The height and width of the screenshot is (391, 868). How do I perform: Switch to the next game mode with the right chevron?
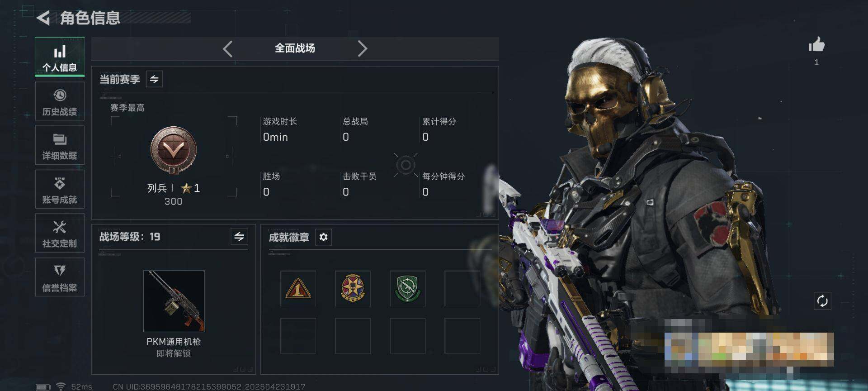(x=362, y=48)
